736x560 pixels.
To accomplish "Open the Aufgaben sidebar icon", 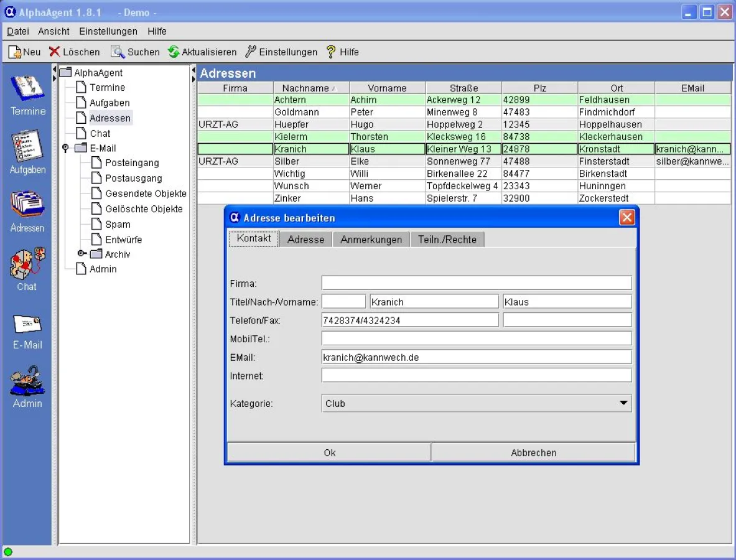I will point(27,146).
